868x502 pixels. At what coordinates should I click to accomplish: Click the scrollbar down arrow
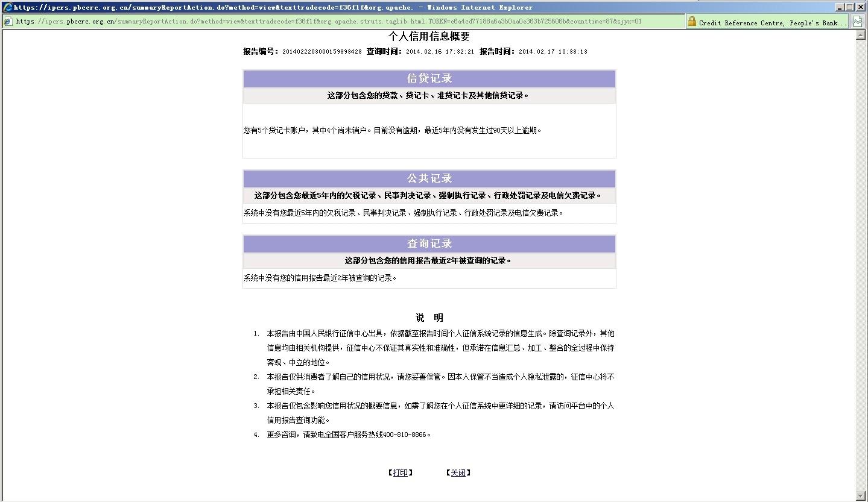[x=861, y=495]
